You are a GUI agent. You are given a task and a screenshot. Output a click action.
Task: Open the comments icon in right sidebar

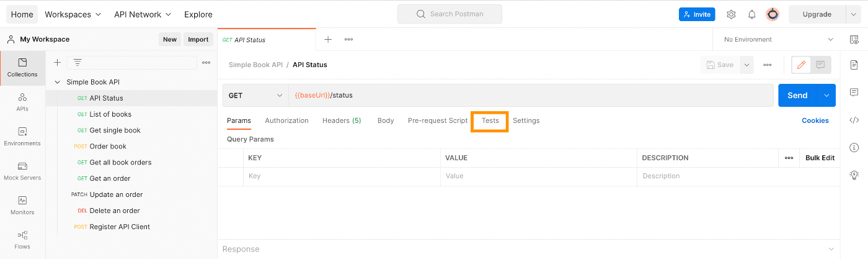pos(854,93)
